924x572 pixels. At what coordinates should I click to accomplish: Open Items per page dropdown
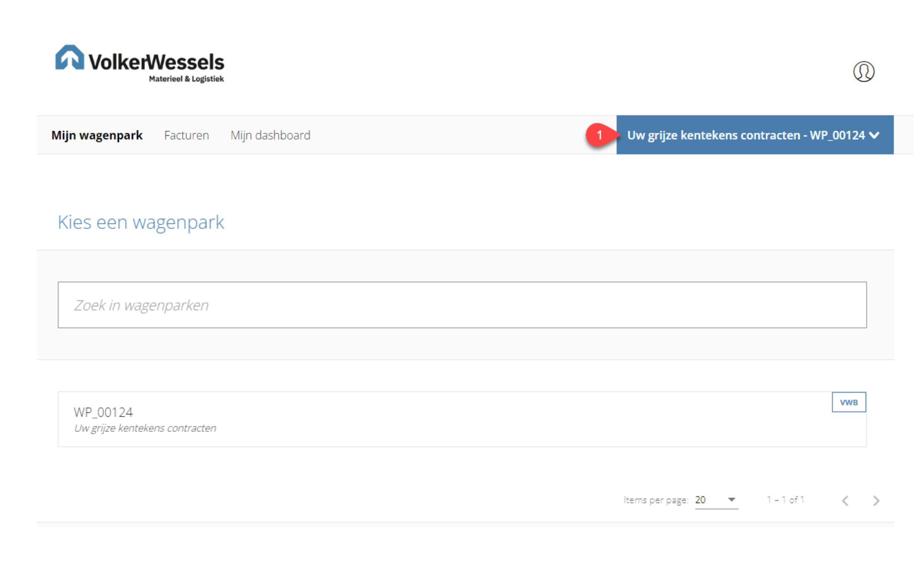(716, 500)
